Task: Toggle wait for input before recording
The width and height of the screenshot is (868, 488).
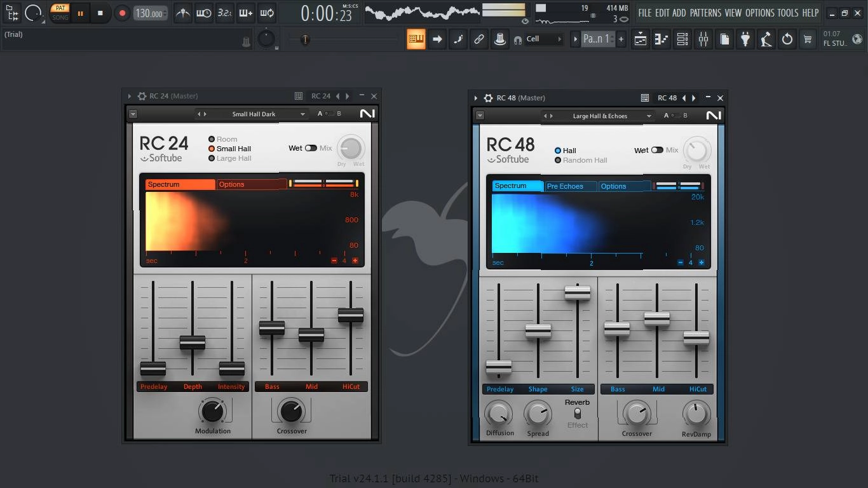Action: (x=204, y=13)
